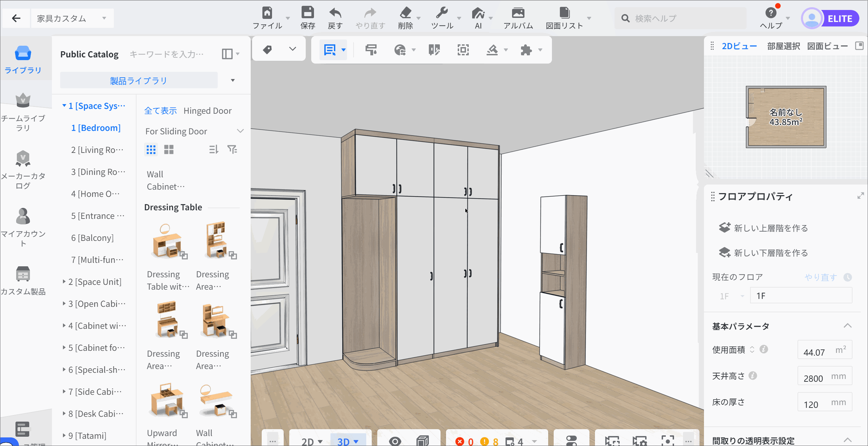Image resolution: width=868 pixels, height=446 pixels.
Task: Open the ライブラリ library sidebar
Action: point(23,60)
